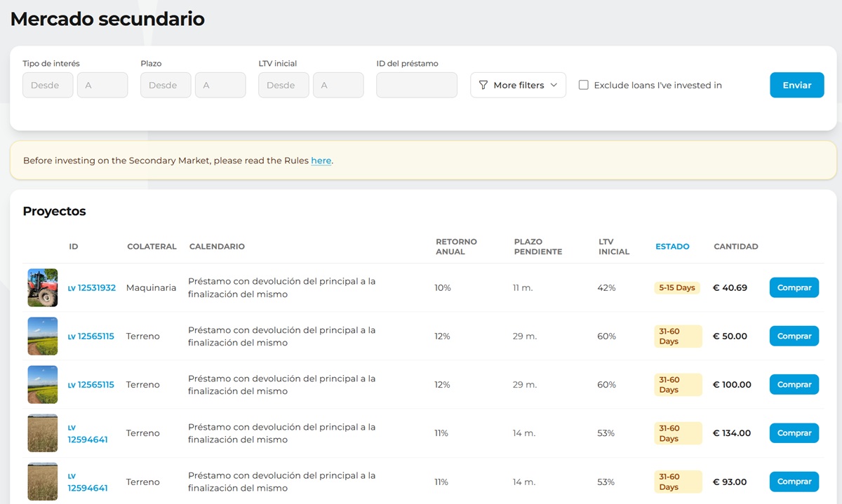
Task: Focus the Tipo de interés 'A' field
Action: pyautogui.click(x=102, y=85)
